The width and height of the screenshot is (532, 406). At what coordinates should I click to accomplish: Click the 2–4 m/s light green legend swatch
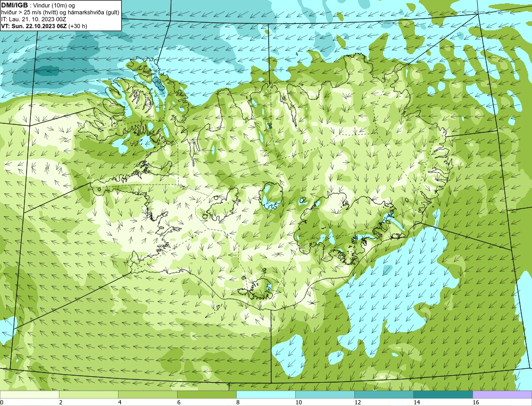coord(88,394)
